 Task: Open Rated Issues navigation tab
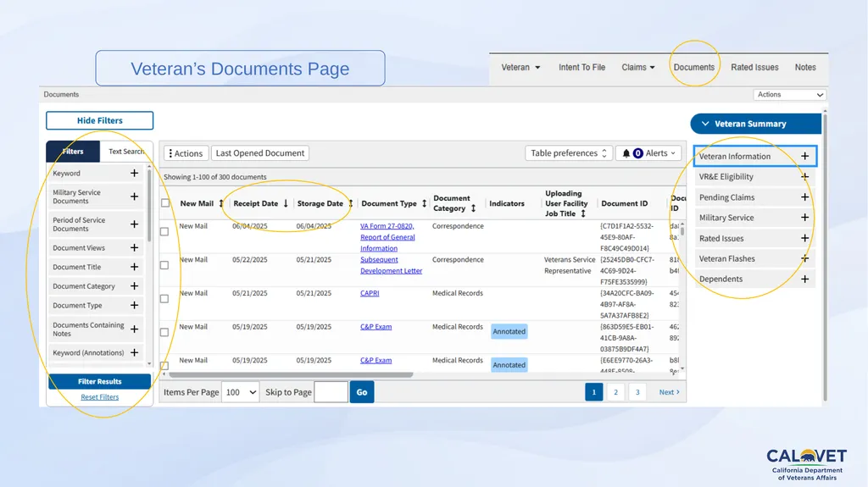click(754, 67)
